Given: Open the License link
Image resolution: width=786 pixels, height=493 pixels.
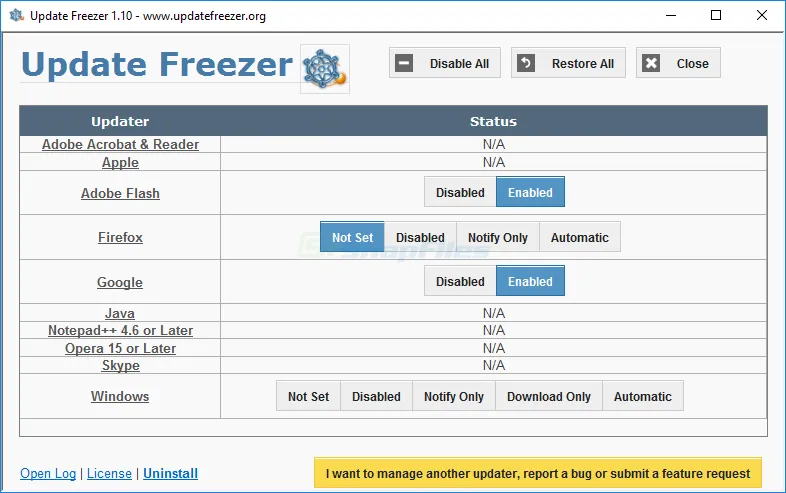Looking at the screenshot, I should click(109, 473).
